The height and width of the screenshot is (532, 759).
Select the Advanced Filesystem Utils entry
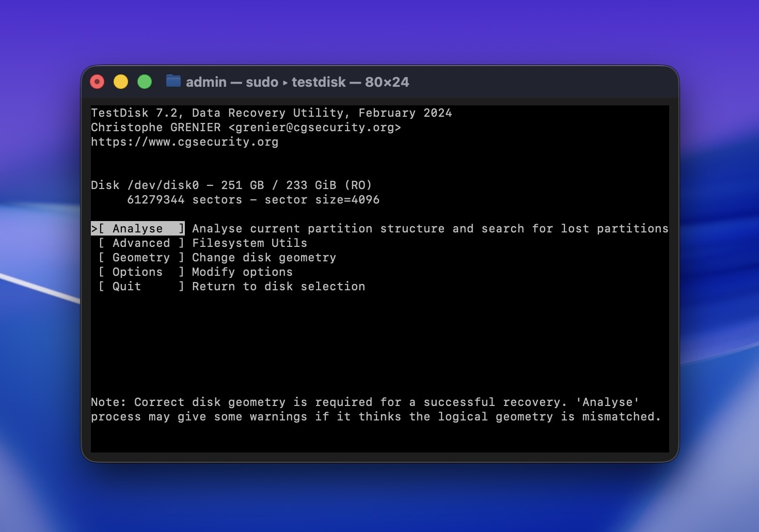point(140,243)
